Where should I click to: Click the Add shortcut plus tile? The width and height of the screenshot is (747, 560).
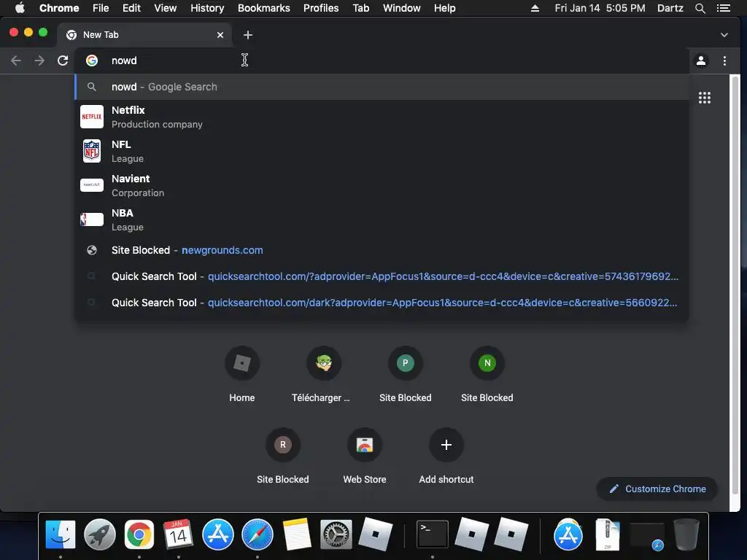pyautogui.click(x=446, y=456)
